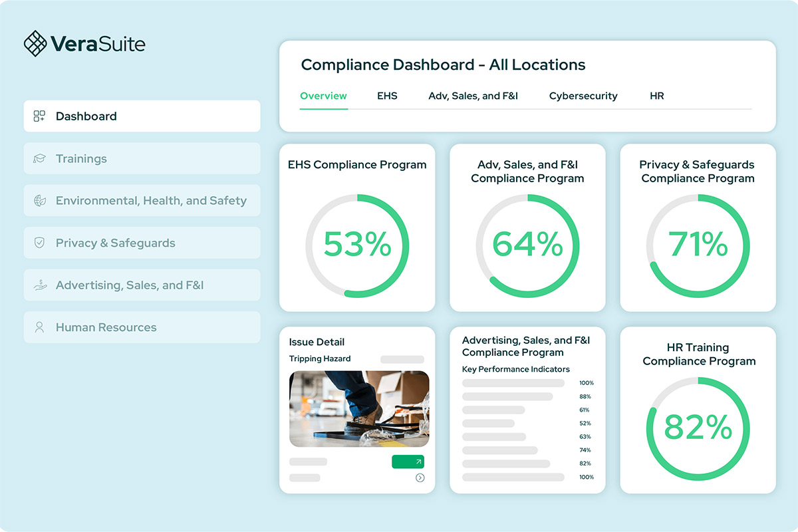Click the EHS Compliance Program card title
Viewport: 798px width, 532px height.
tap(357, 165)
